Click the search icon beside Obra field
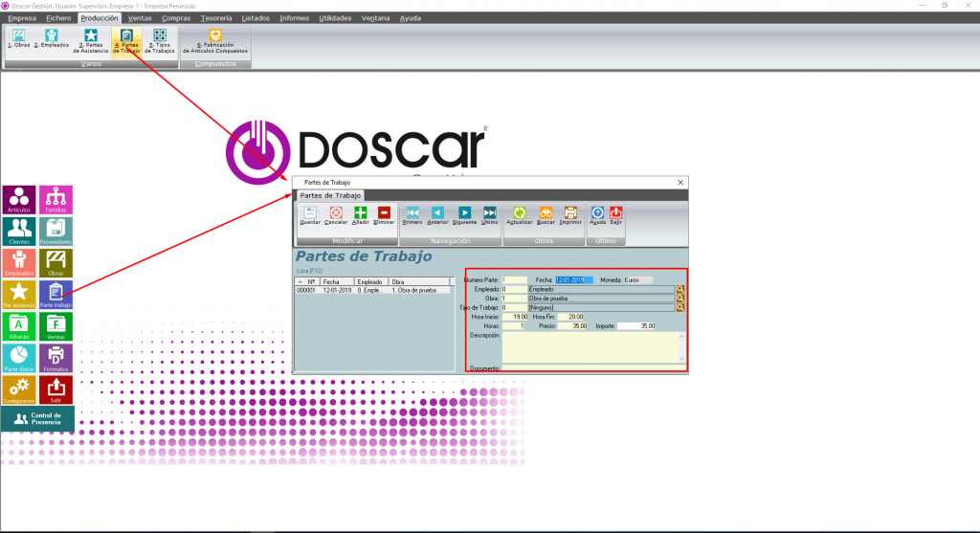The height and width of the screenshot is (533, 980). (680, 299)
